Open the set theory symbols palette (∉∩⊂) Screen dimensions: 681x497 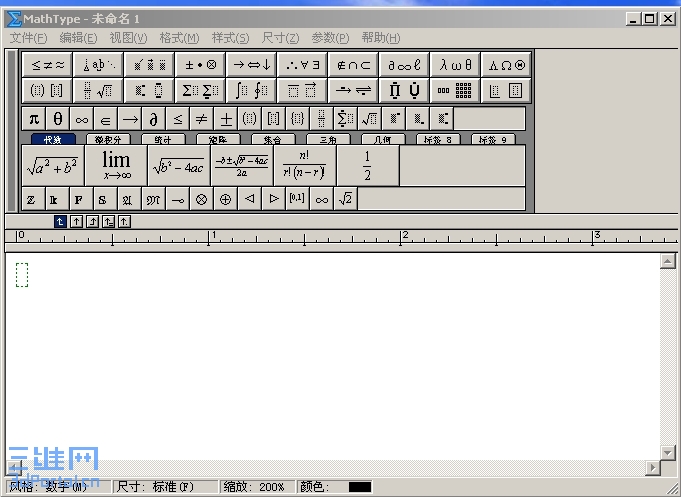point(353,65)
